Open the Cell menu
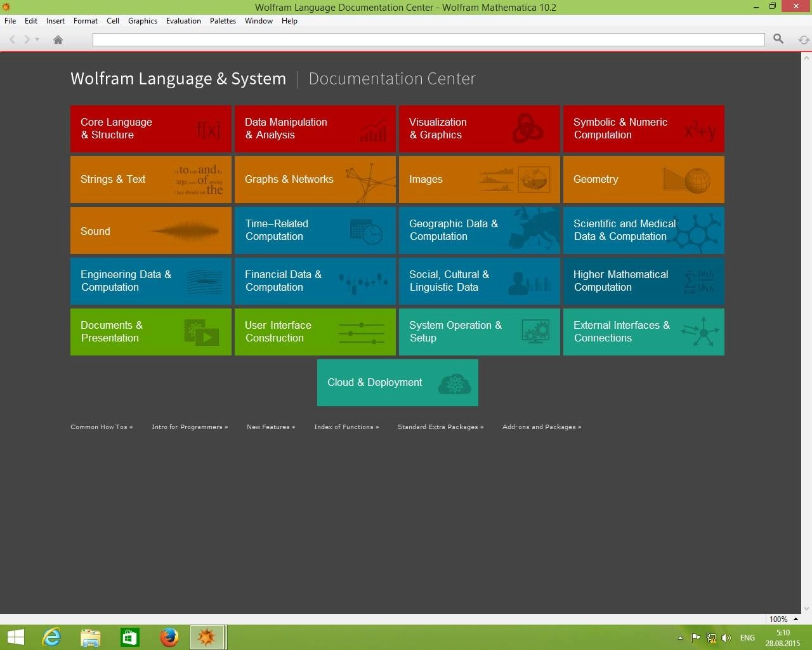 113,21
